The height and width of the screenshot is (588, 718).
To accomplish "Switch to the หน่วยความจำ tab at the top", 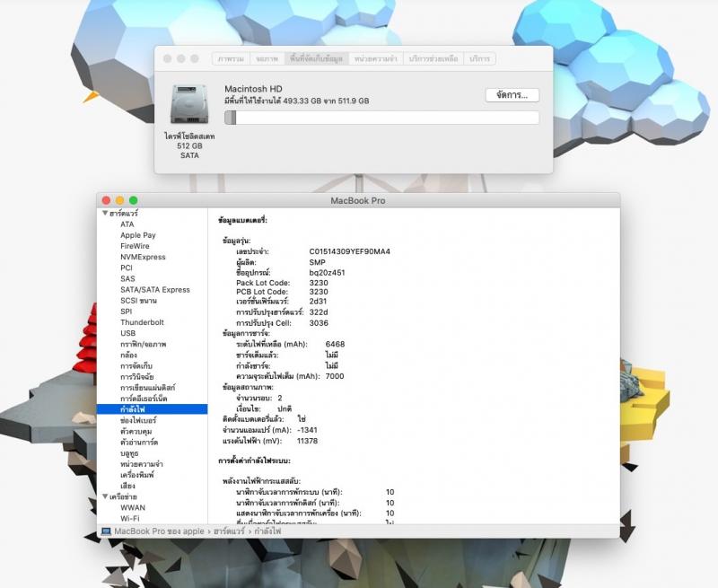I will (376, 58).
